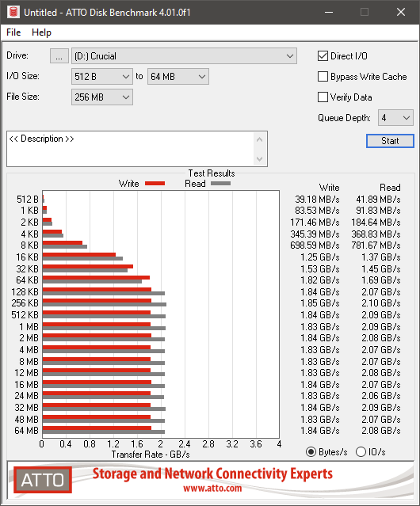Click the red Write legend swatch

point(155,183)
